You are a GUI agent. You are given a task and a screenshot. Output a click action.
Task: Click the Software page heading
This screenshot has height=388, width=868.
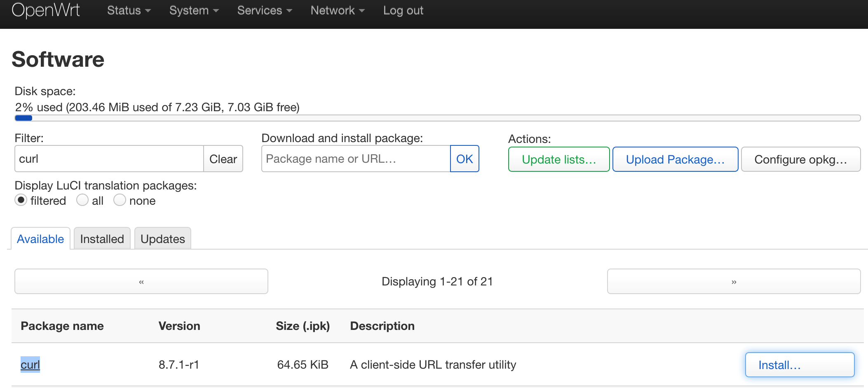[58, 59]
